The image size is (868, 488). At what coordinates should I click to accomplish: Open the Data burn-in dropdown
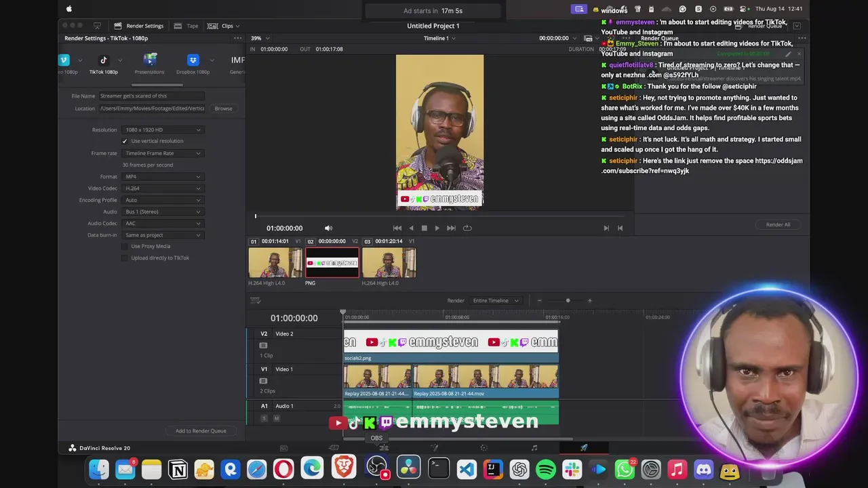click(163, 235)
